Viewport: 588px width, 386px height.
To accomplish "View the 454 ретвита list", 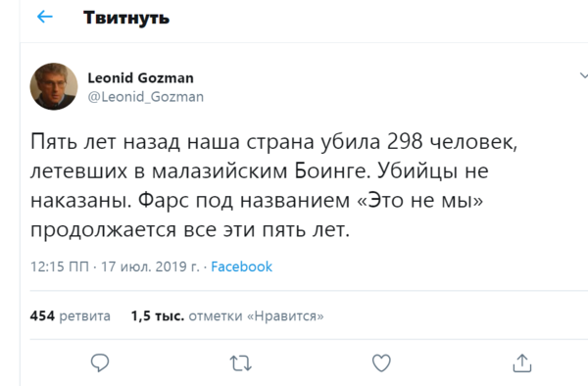I will point(71,315).
